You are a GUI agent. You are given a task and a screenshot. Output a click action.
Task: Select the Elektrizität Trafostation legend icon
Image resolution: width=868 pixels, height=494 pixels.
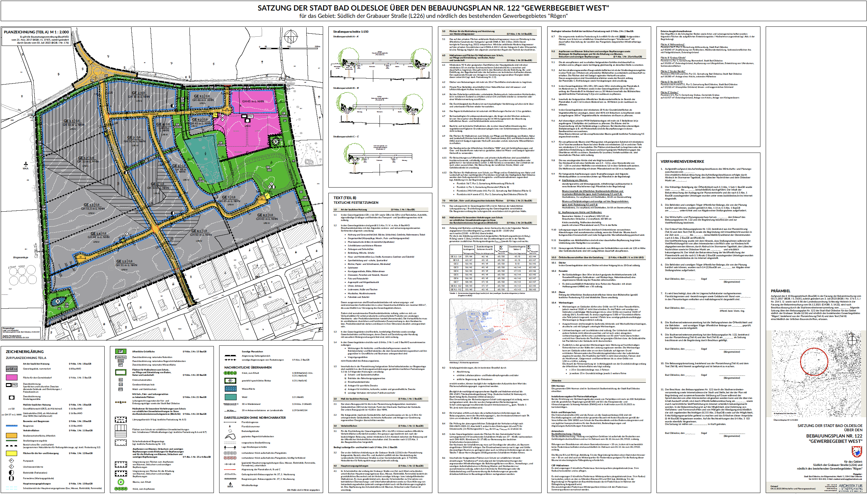(11, 472)
